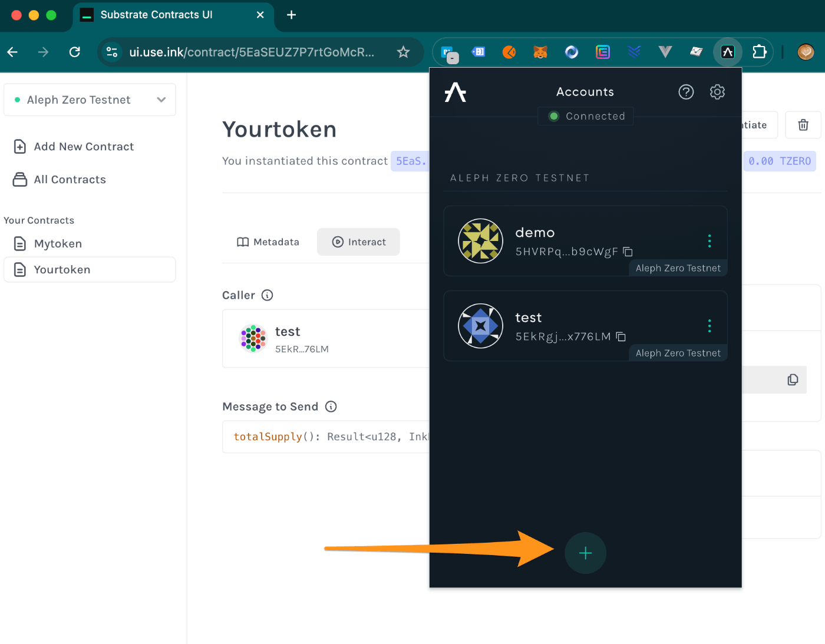Click the Connected status indicator
825x644 pixels.
click(x=586, y=116)
